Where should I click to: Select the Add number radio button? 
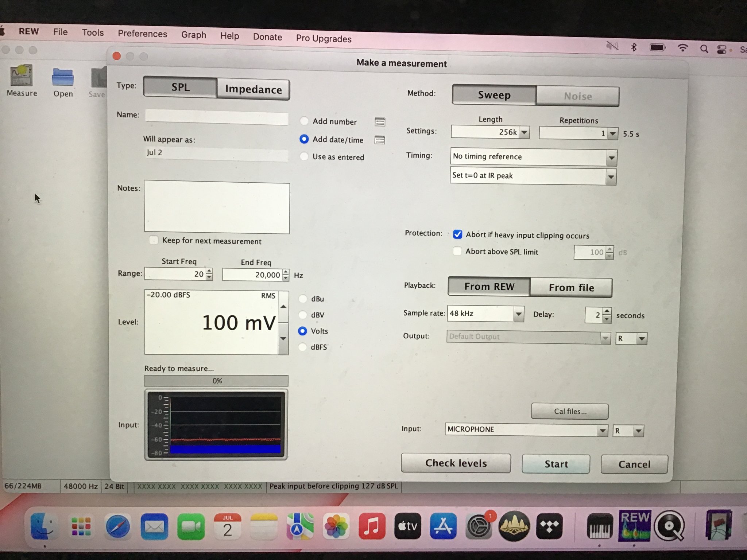(x=304, y=121)
